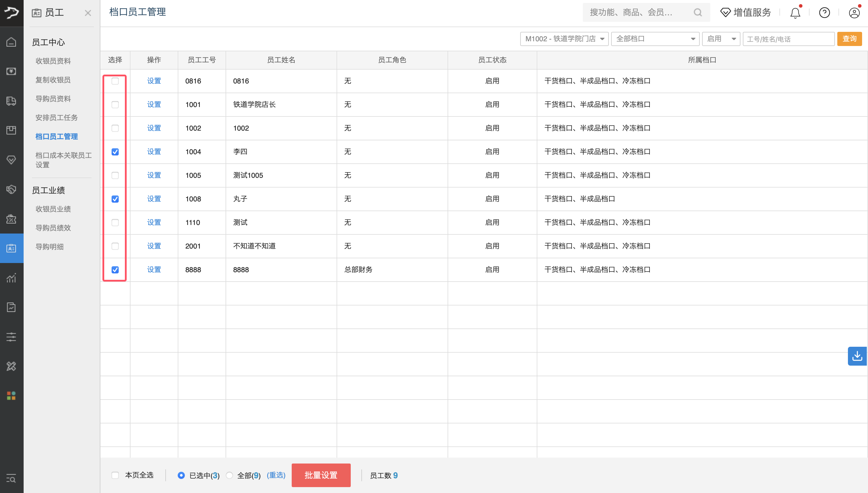Open the 启用 status dropdown
Screen dimensions: 868x493
[721, 39]
